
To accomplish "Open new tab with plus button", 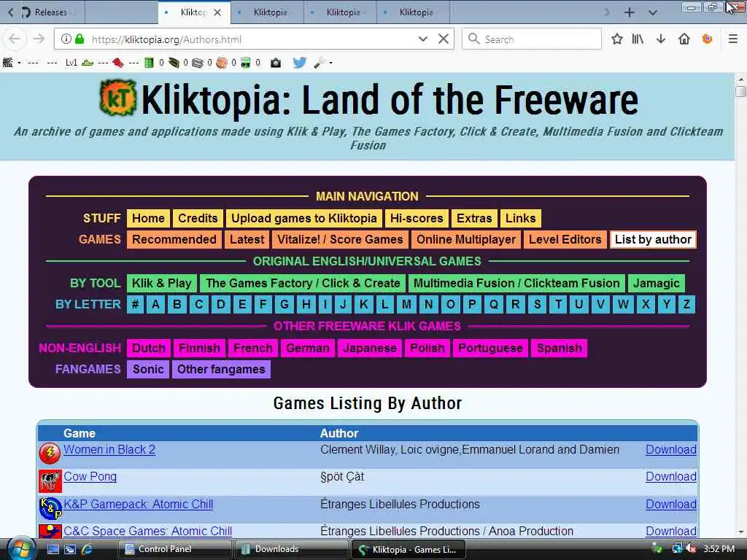I will point(630,12).
